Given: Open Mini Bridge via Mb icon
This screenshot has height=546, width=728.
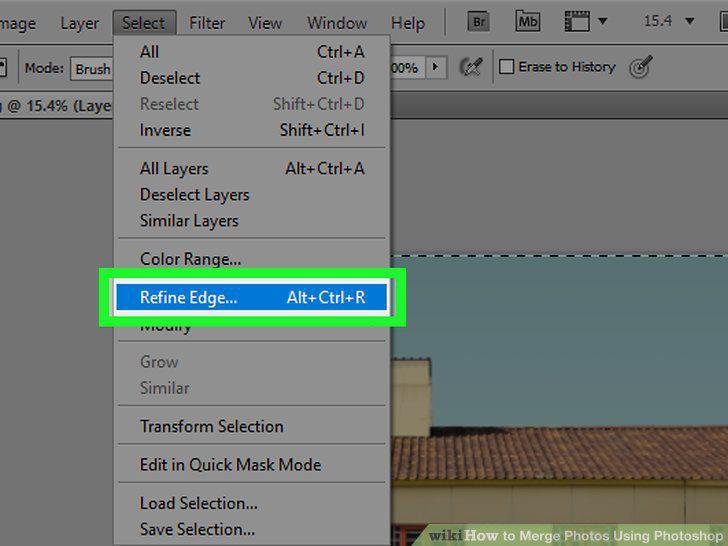Looking at the screenshot, I should click(x=527, y=21).
